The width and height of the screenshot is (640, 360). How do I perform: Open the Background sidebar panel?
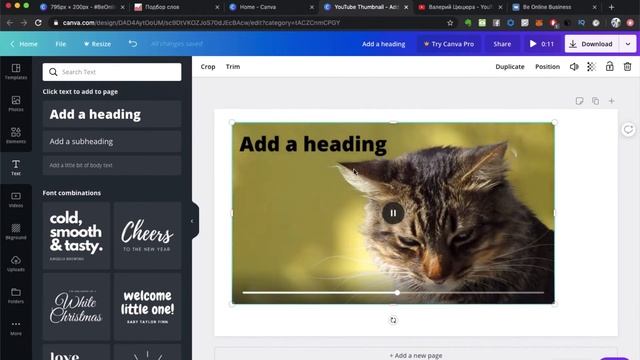click(x=16, y=231)
